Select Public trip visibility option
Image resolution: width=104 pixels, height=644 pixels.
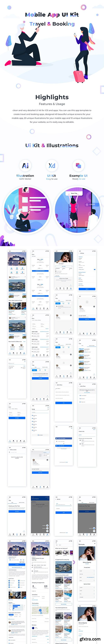click(x=87, y=445)
